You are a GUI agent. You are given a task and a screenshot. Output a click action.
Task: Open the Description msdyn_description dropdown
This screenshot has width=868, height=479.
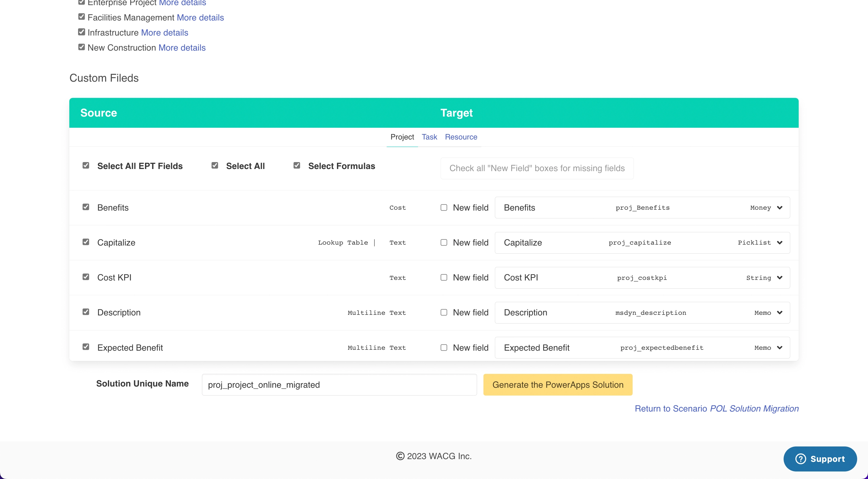[642, 313]
